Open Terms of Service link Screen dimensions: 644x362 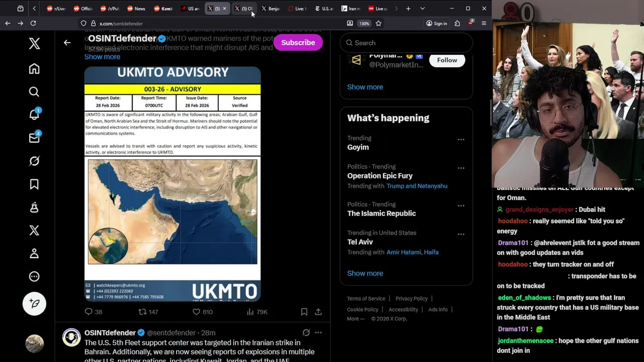click(366, 299)
